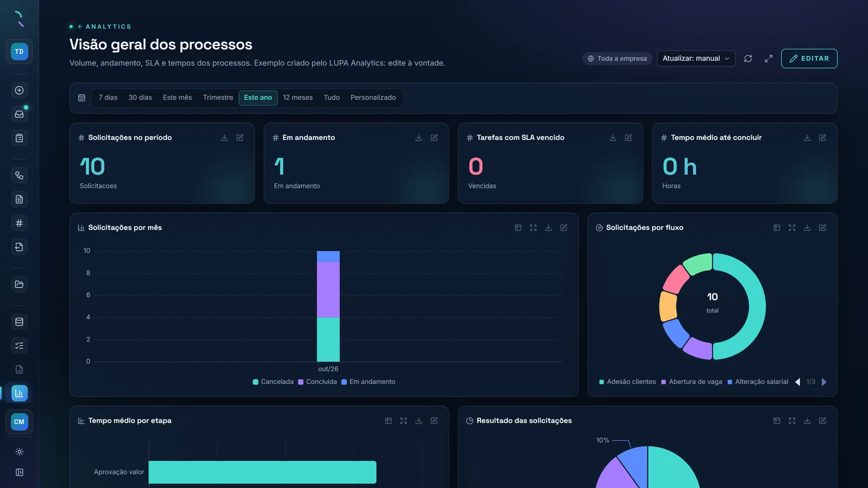Select the 12 meses period tab
This screenshot has height=488, width=868.
pos(298,98)
